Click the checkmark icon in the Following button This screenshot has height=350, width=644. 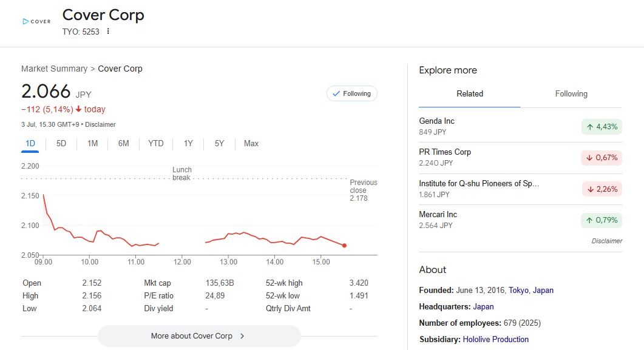[336, 93]
